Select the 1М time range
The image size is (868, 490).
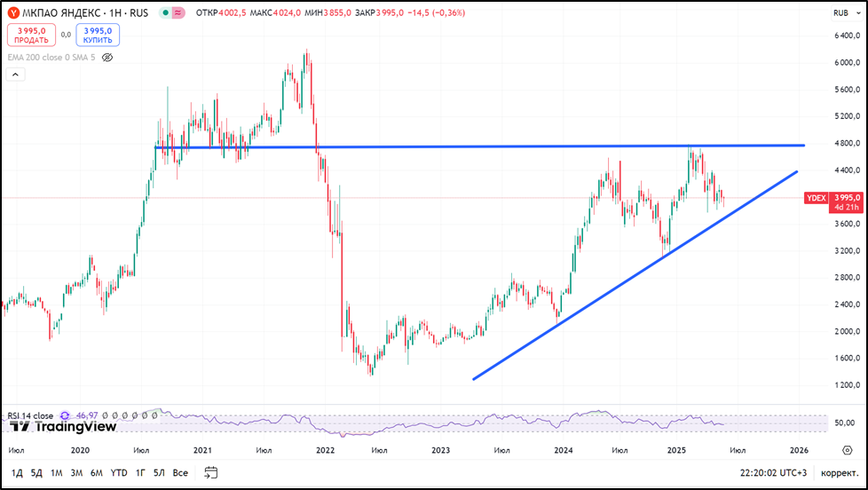[x=57, y=473]
